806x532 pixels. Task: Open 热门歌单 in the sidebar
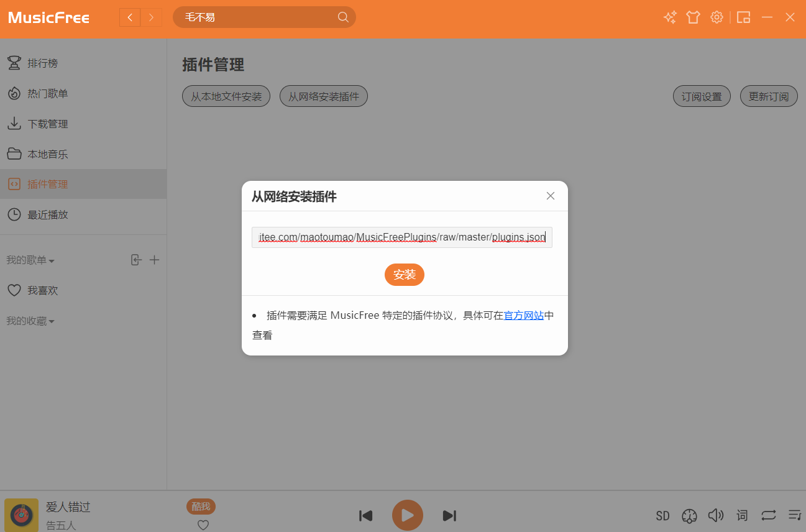pos(83,93)
